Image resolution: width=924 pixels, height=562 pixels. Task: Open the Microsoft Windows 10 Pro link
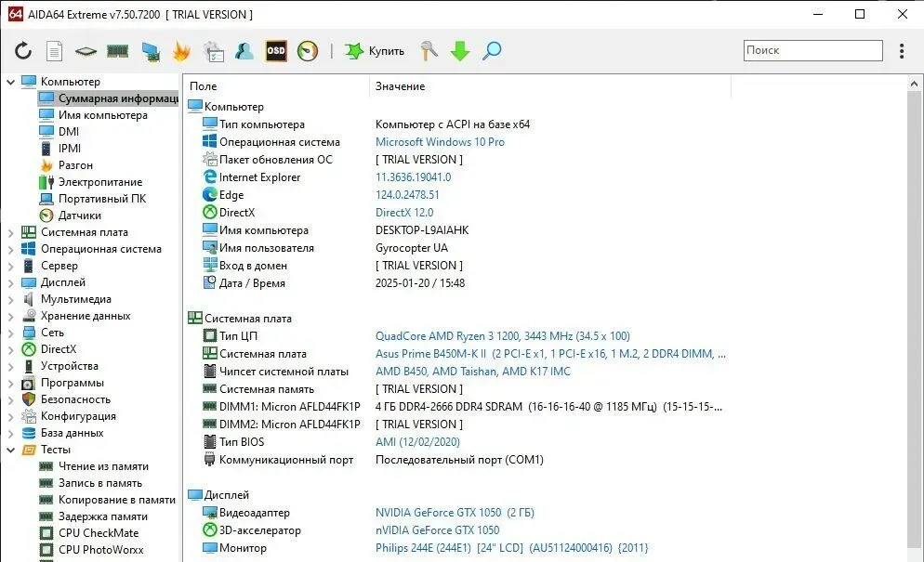tap(440, 142)
